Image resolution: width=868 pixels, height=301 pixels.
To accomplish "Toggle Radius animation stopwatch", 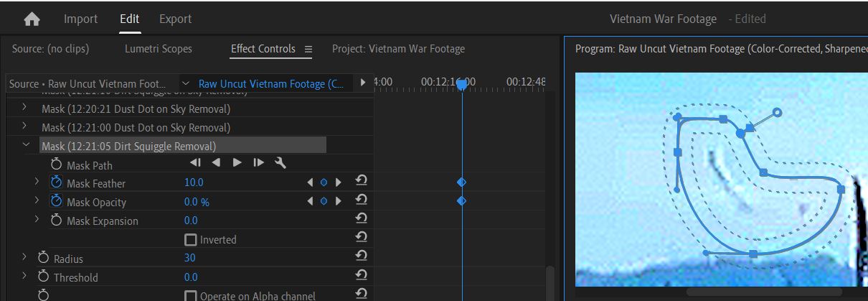I will (x=43, y=257).
